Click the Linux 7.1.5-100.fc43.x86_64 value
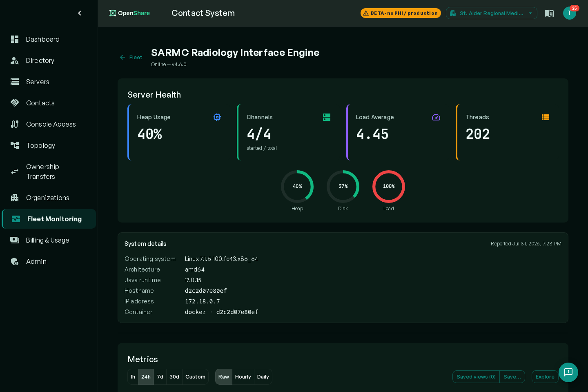 221,259
